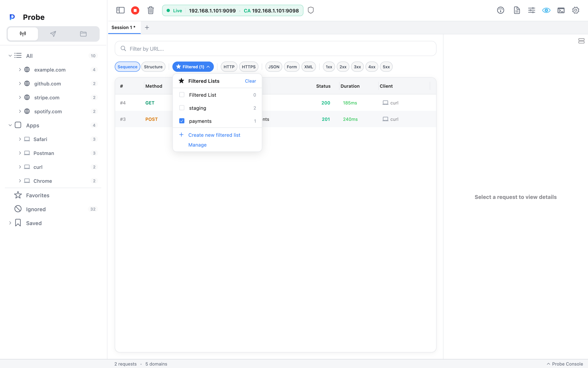588x368 pixels.
Task: Switch the detail panel layout icon
Action: [x=581, y=41]
